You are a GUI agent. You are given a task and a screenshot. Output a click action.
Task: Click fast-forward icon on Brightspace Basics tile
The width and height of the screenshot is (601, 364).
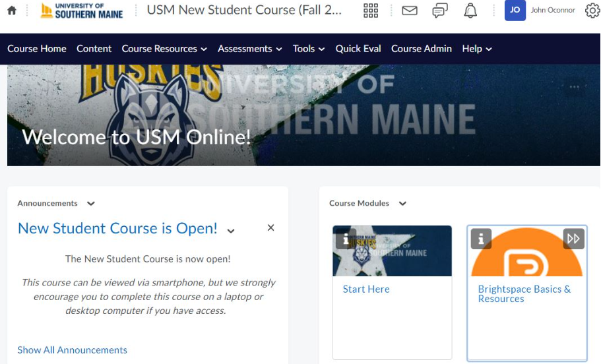(573, 239)
